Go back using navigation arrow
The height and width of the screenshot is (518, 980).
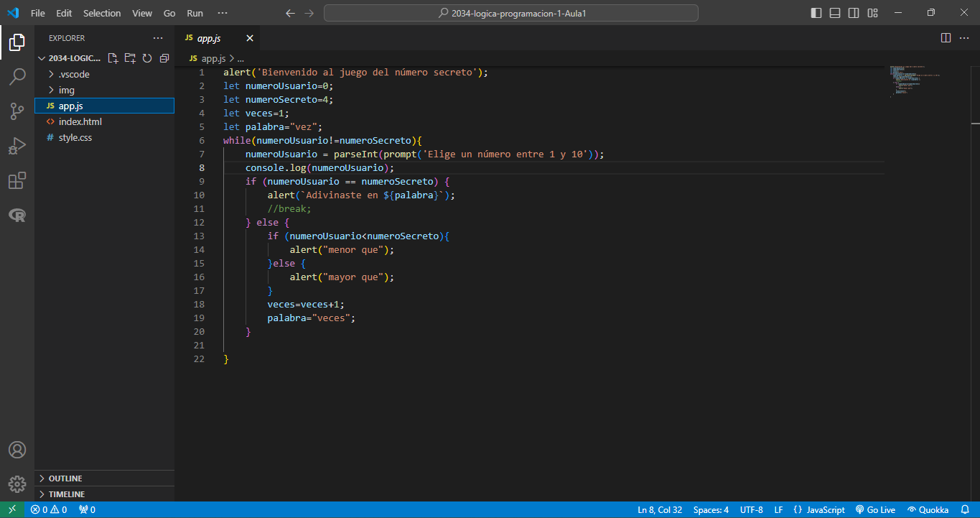[290, 13]
